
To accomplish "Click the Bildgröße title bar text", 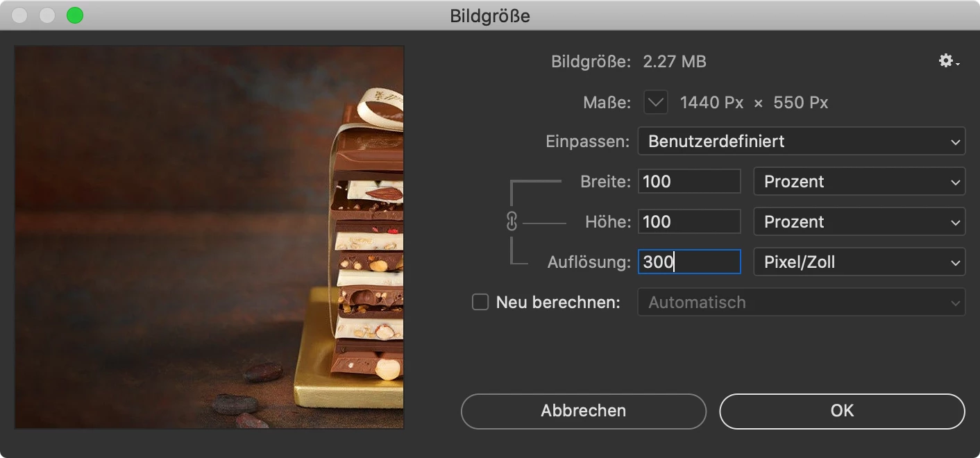I will [490, 16].
